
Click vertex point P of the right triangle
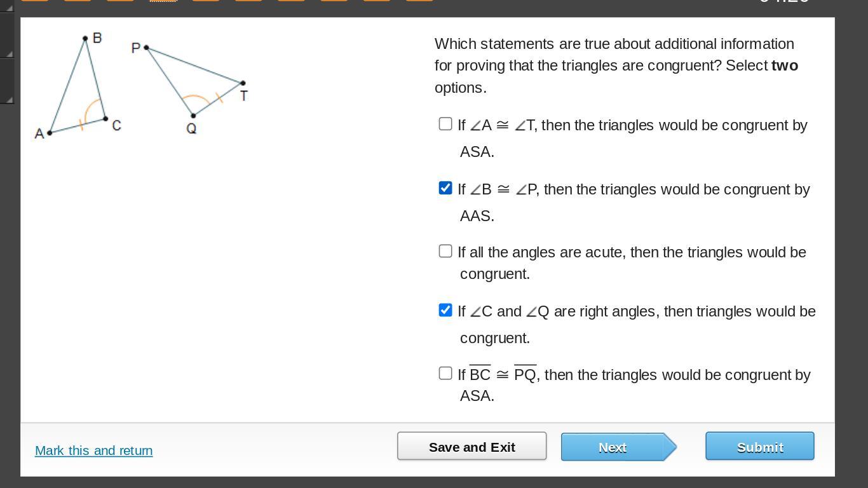click(146, 48)
